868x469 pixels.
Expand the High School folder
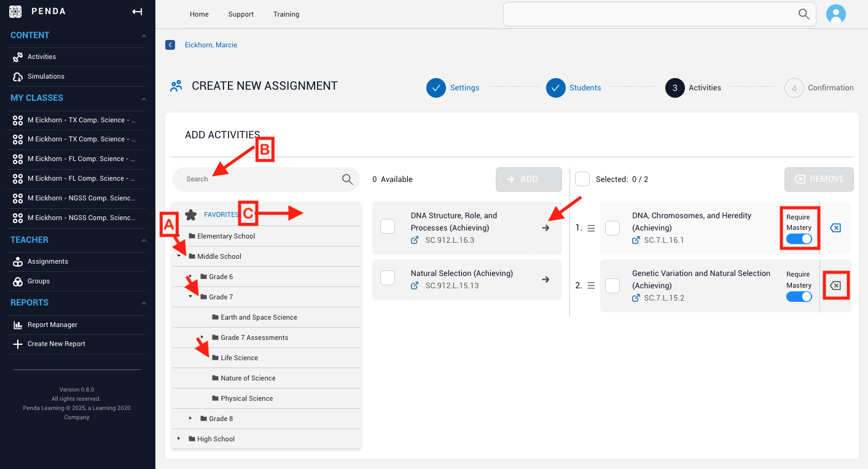click(x=178, y=438)
